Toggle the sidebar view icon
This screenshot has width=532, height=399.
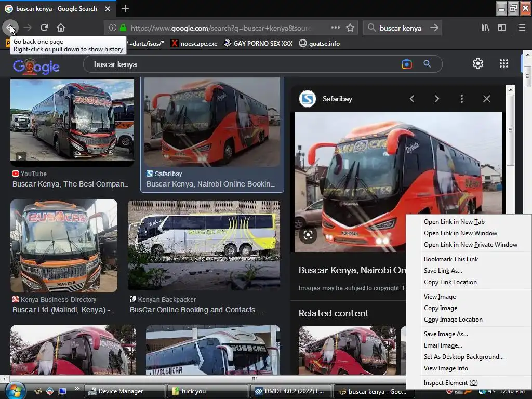pyautogui.click(x=502, y=28)
